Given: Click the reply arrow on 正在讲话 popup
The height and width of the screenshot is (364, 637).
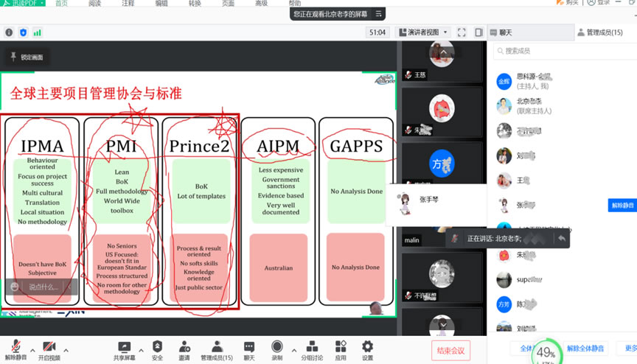Looking at the screenshot, I should (x=562, y=239).
